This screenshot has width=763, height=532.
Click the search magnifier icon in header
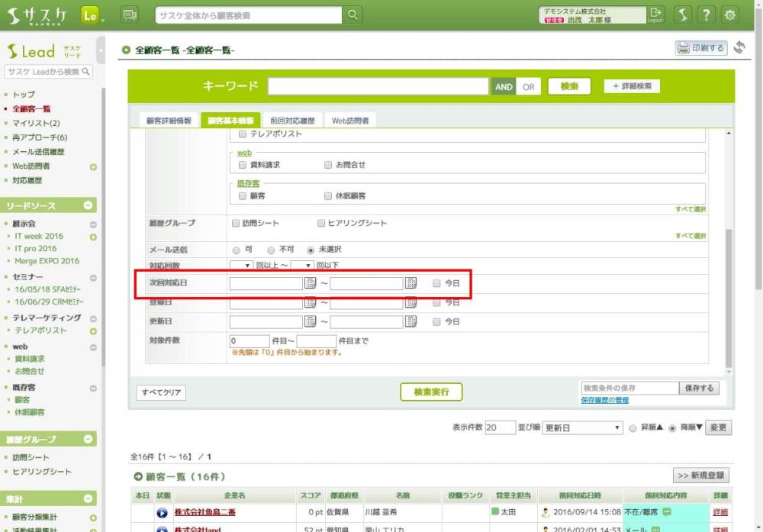pyautogui.click(x=352, y=15)
